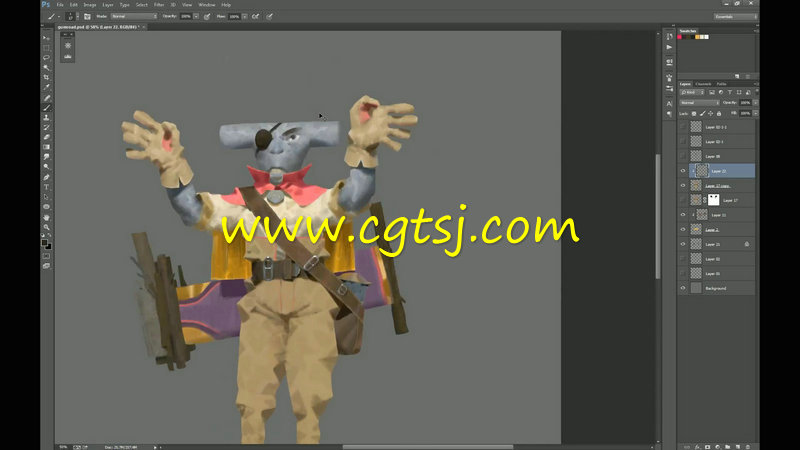Open the Opacity slider dropdown in options
The width and height of the screenshot is (800, 450).
point(196,16)
